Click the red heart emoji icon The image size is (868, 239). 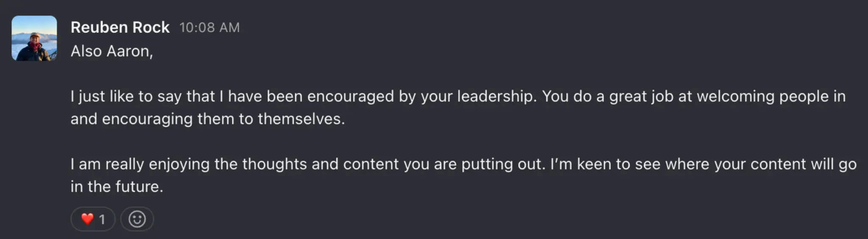[x=87, y=219]
